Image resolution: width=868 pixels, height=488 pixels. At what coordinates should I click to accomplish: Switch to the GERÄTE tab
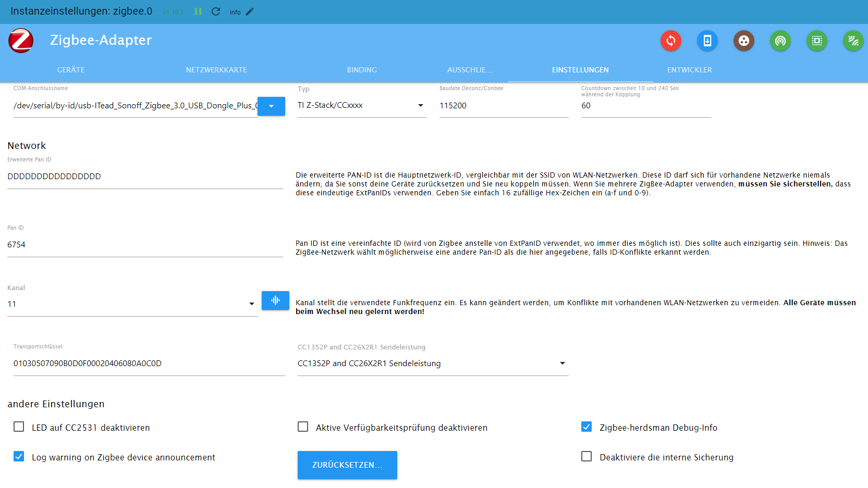click(71, 70)
